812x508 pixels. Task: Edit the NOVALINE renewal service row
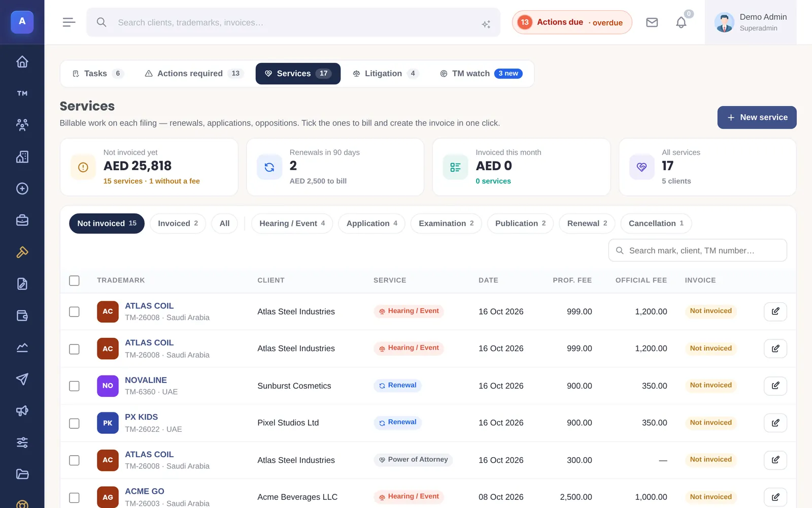775,386
